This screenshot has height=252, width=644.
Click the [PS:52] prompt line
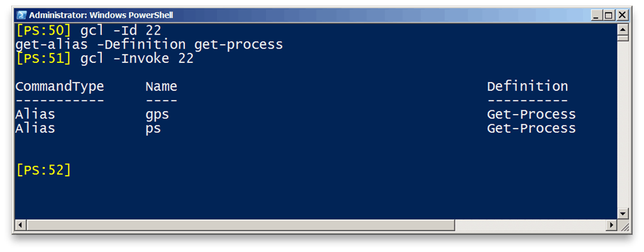43,170
